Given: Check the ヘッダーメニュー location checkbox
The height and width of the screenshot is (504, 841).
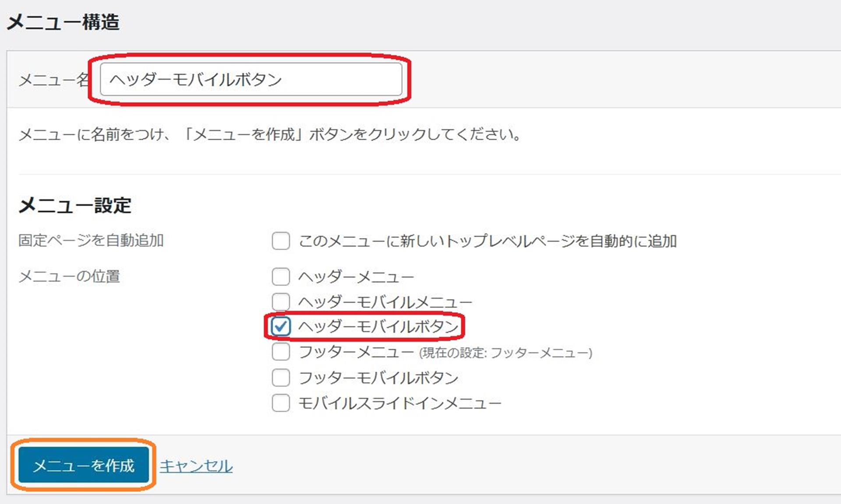Looking at the screenshot, I should click(281, 277).
